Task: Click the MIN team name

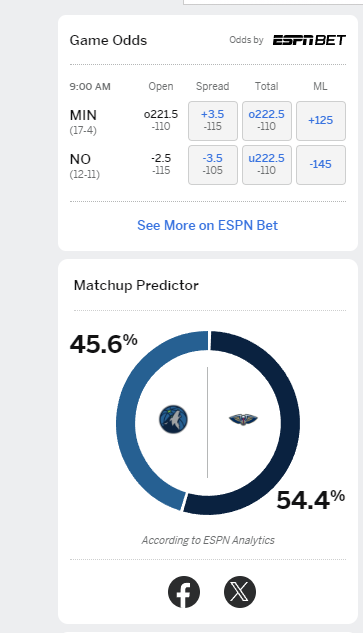Action: click(x=83, y=115)
